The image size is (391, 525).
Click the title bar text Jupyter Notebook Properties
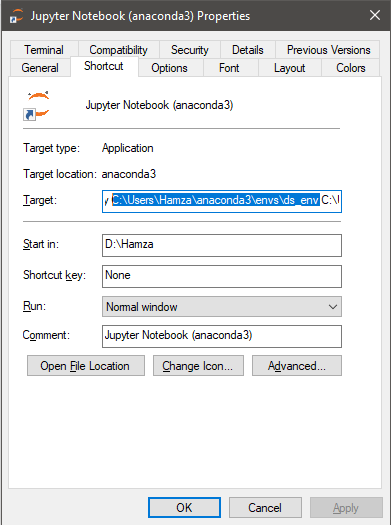point(140,16)
